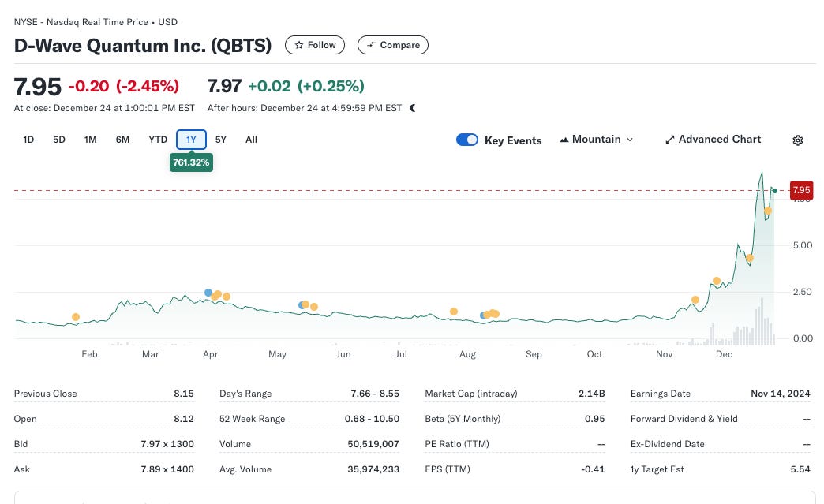Click the D-Wave Quantum Inc. (QBTS) title
The image size is (824, 504).
[x=142, y=46]
